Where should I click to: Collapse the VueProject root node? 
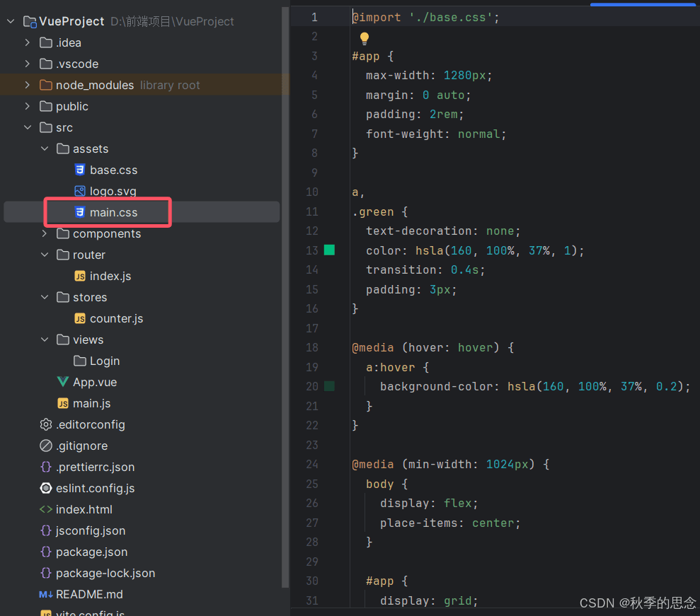pos(11,21)
